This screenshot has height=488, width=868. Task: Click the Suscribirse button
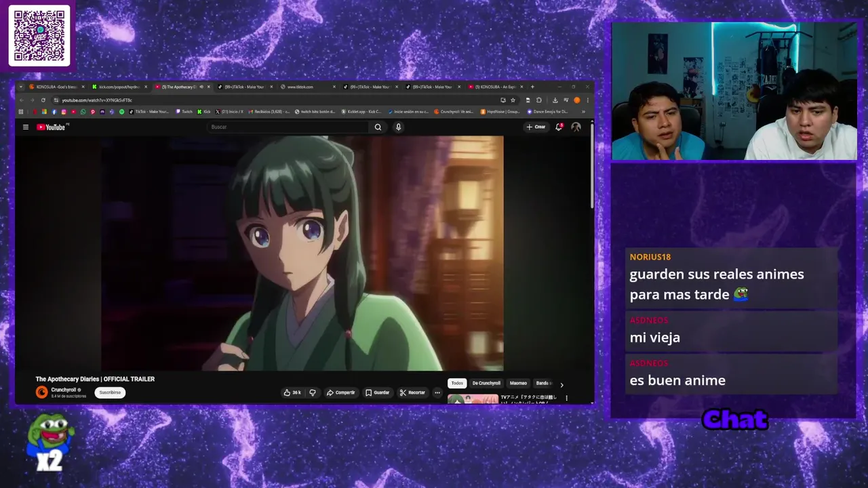[x=110, y=392]
